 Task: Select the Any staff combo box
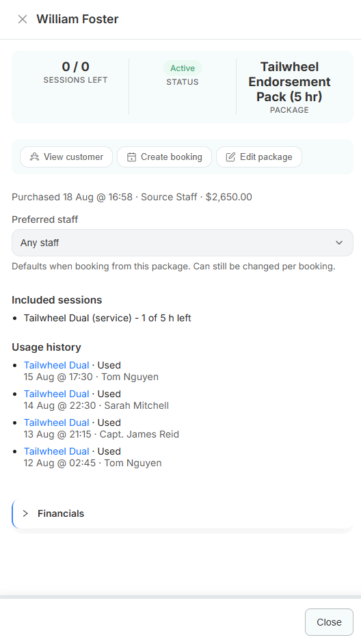coord(183,243)
